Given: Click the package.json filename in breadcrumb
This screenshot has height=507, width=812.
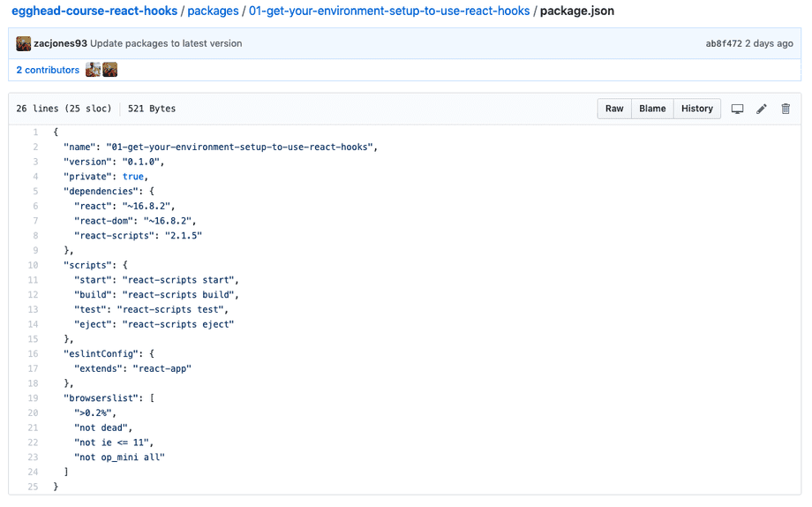Looking at the screenshot, I should tap(577, 11).
